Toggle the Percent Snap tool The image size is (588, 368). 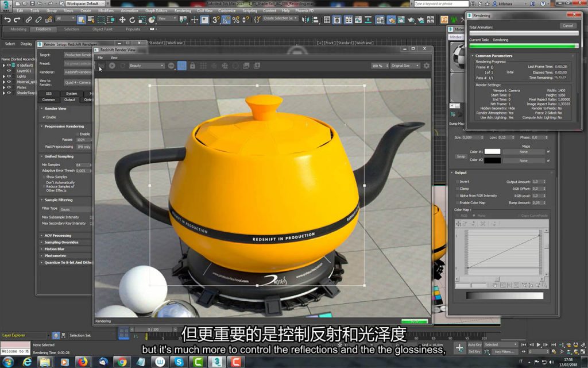(236, 20)
